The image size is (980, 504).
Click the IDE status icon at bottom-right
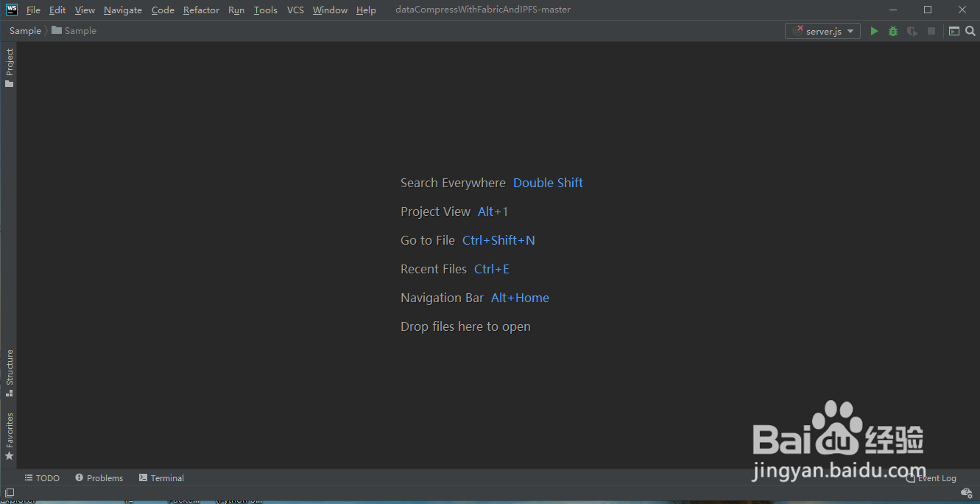coord(967,493)
